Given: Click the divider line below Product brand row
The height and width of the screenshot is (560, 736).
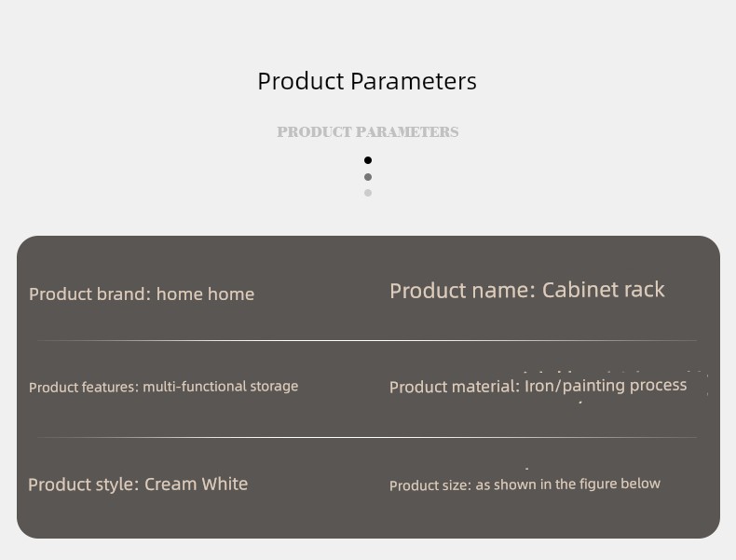Looking at the screenshot, I should pos(367,340).
